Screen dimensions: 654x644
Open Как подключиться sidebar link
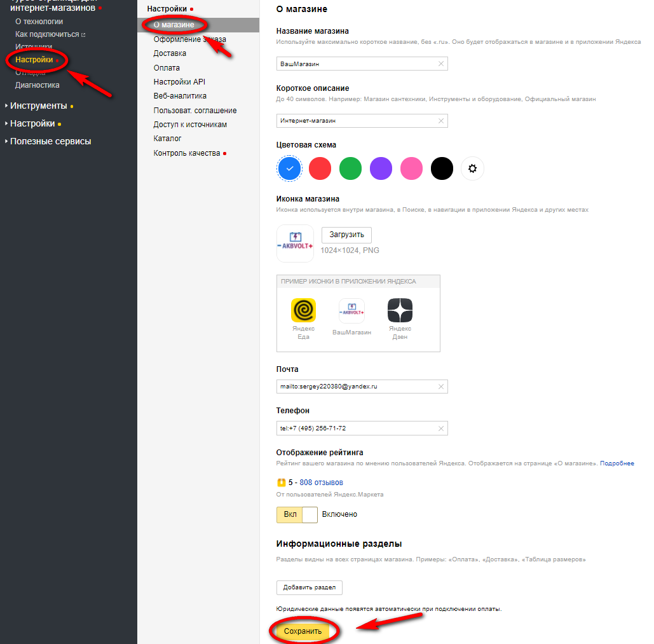[47, 34]
